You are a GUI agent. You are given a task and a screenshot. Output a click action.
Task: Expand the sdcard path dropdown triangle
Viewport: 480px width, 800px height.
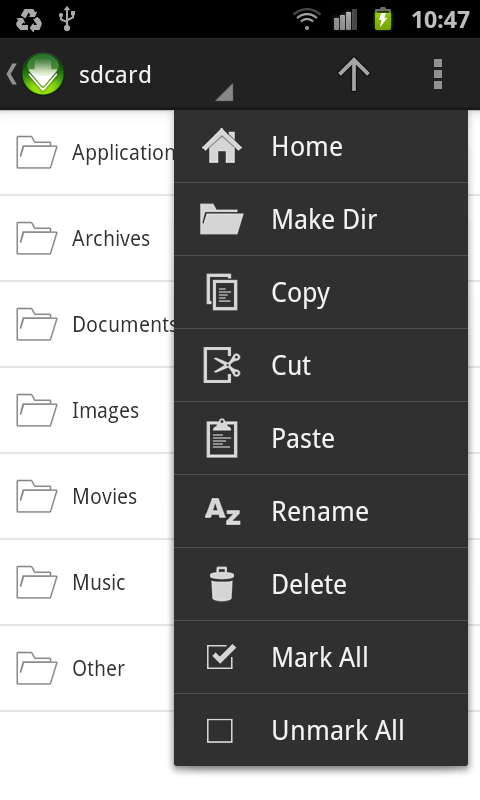224,92
